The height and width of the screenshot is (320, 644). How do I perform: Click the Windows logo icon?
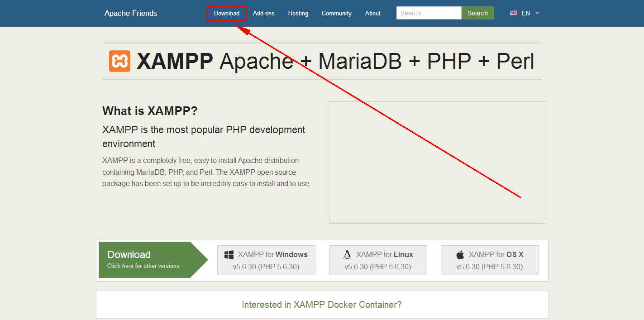point(229,255)
